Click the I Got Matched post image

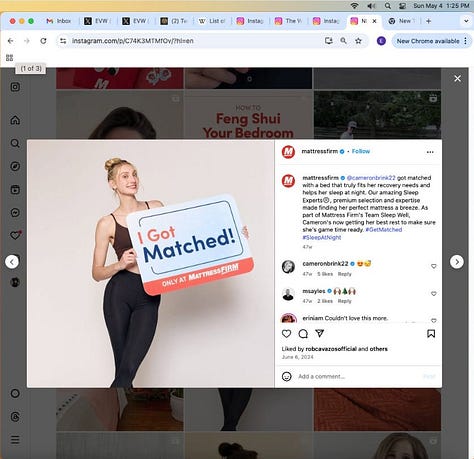(x=151, y=263)
